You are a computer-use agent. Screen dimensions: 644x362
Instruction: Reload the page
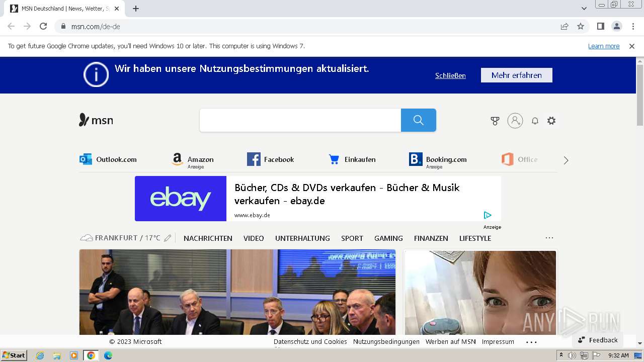tap(43, 26)
